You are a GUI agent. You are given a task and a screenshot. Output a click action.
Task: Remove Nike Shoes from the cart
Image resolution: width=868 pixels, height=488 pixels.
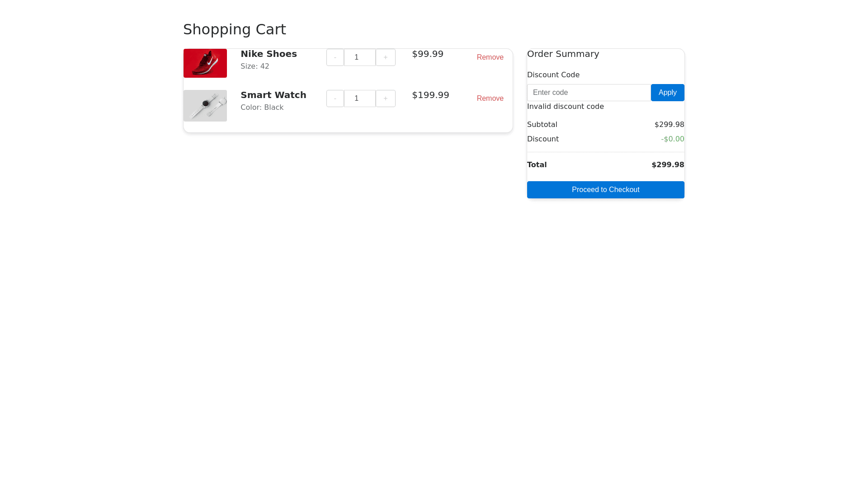tap(490, 57)
